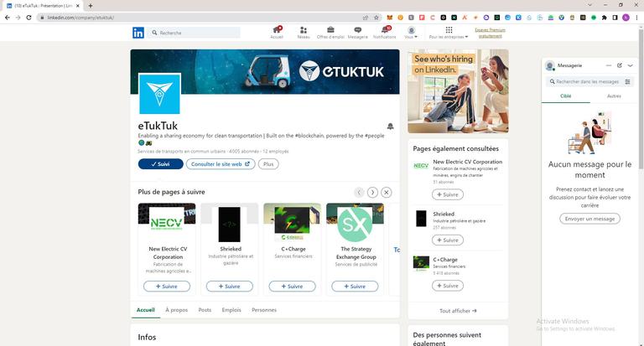Show previous suggested pages arrow

pos(359,192)
